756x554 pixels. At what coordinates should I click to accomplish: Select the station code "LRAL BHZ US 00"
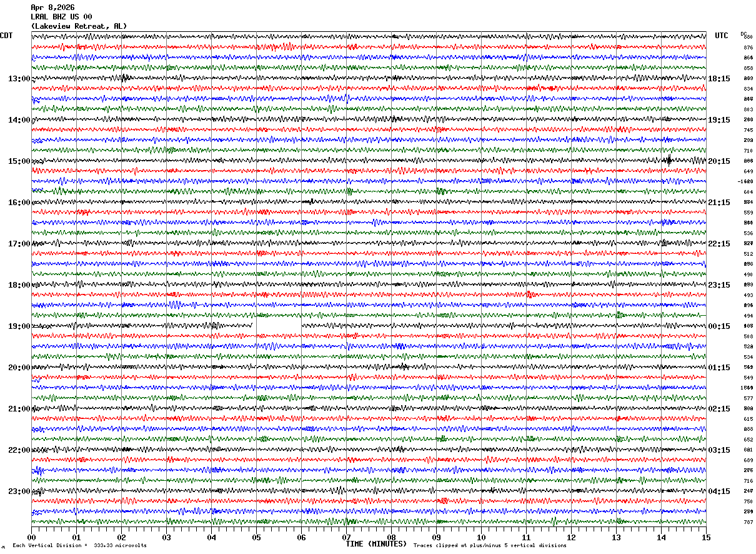pyautogui.click(x=61, y=17)
